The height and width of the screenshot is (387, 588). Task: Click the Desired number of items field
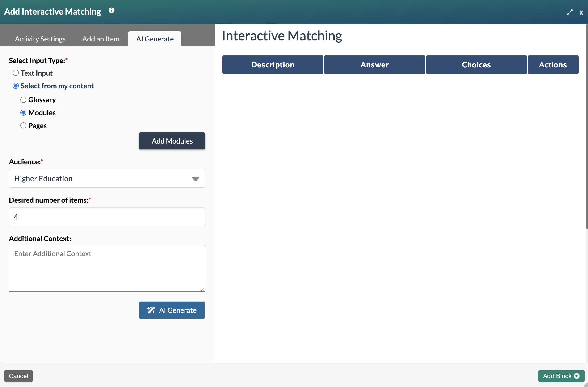point(107,217)
